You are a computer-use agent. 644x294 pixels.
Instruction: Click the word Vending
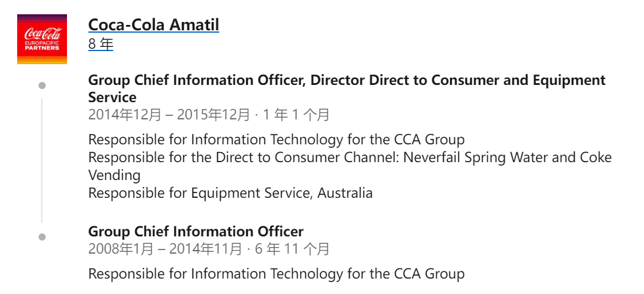coord(114,175)
